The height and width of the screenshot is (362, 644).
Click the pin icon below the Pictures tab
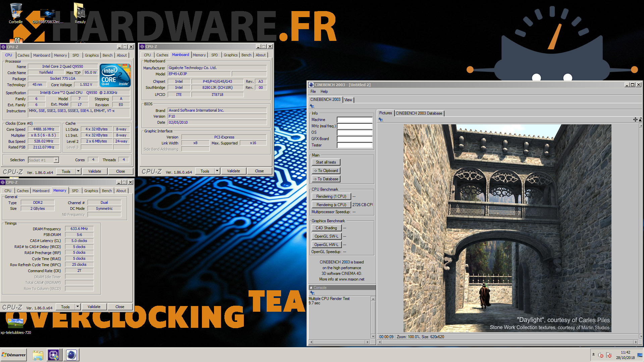(x=381, y=120)
